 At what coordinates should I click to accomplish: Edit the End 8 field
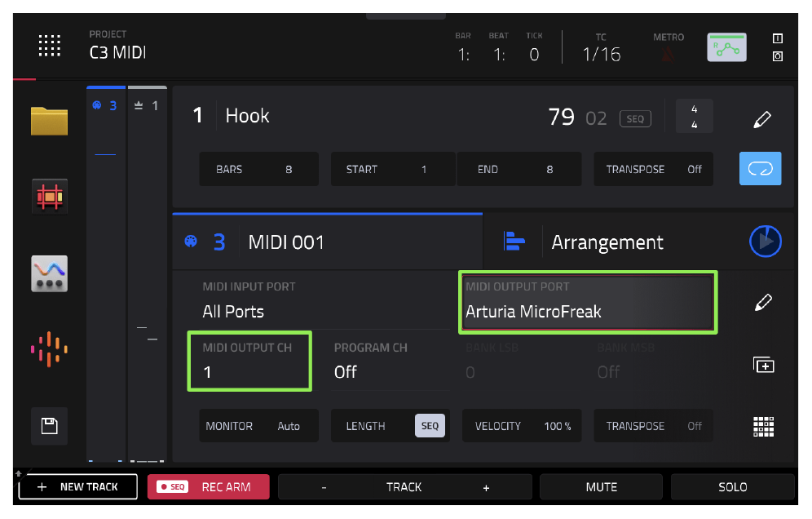[x=519, y=169]
